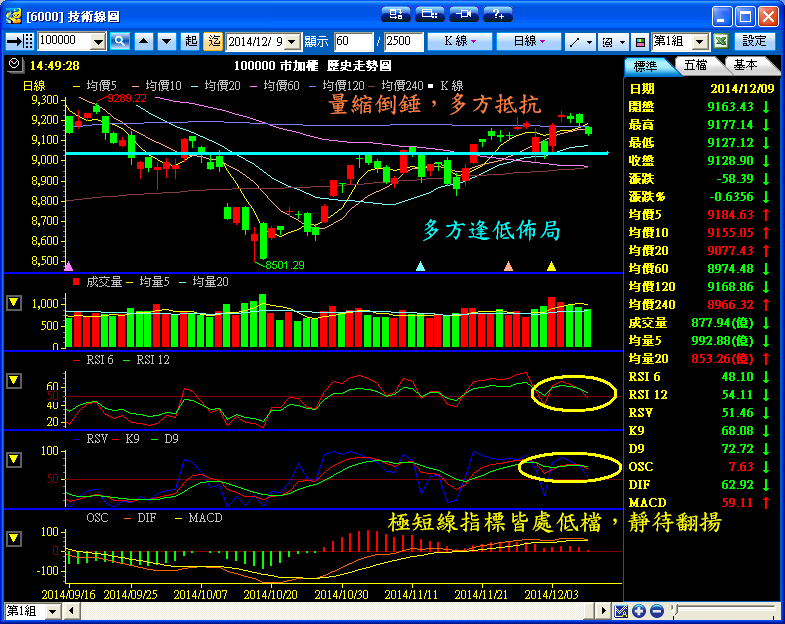This screenshot has width=785, height=624.
Task: Click the down arrow for next symbol
Action: coord(165,41)
